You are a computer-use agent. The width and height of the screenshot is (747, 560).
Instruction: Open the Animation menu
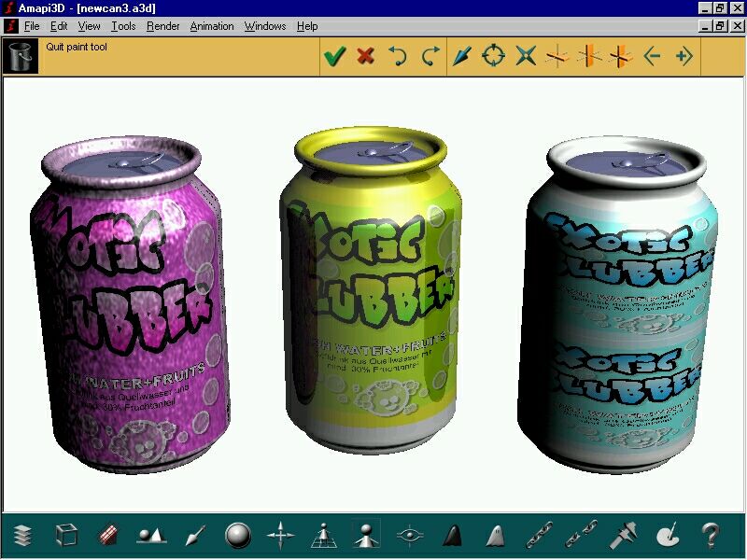click(212, 26)
